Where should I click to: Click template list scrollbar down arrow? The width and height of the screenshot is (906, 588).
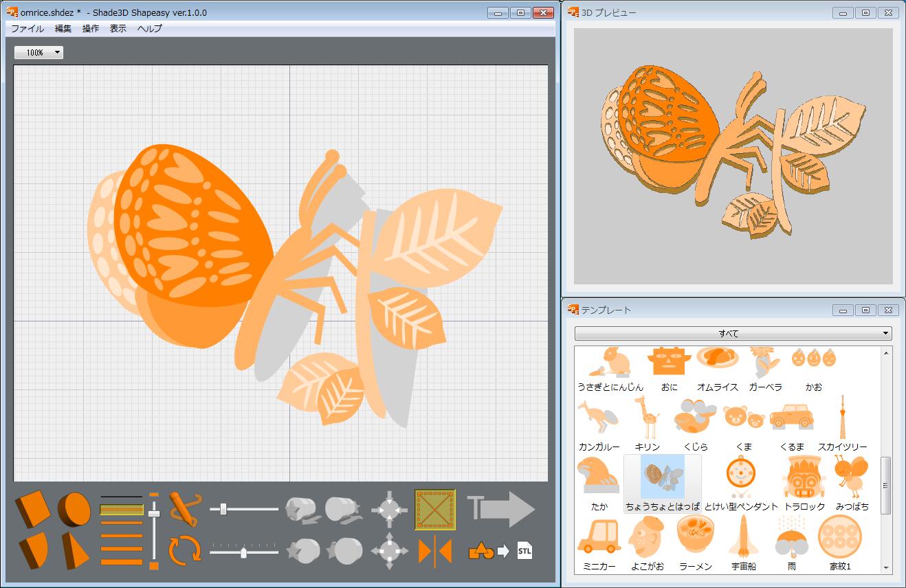[886, 567]
